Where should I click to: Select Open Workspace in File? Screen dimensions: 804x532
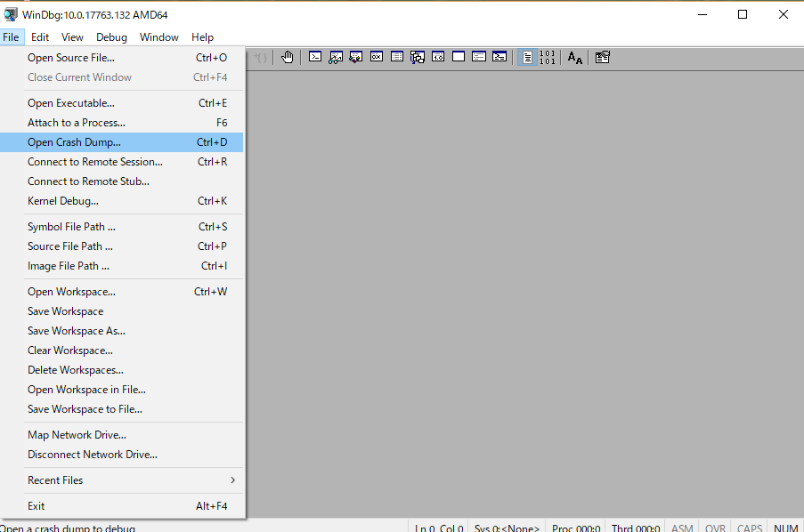[121, 390]
